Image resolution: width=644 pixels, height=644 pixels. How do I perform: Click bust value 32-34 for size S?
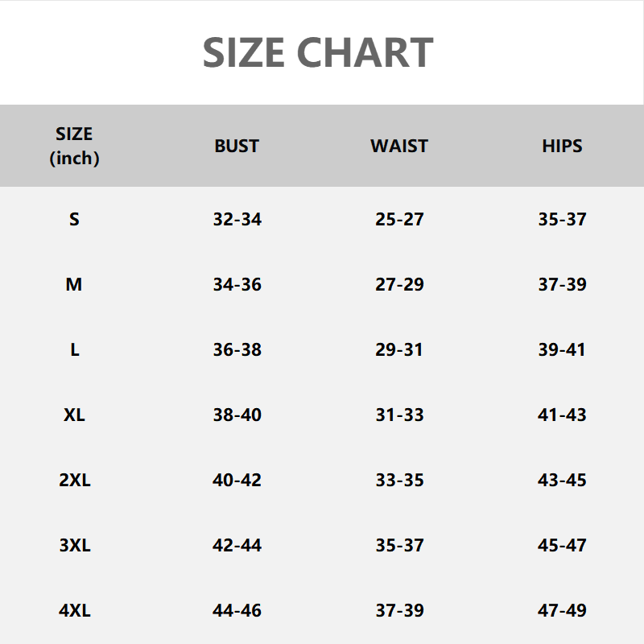pyautogui.click(x=237, y=219)
